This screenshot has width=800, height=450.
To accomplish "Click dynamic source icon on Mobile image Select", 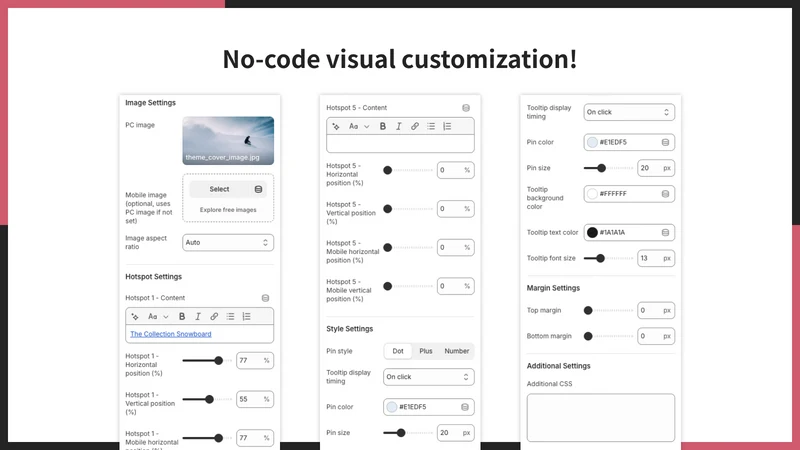I will click(x=258, y=189).
